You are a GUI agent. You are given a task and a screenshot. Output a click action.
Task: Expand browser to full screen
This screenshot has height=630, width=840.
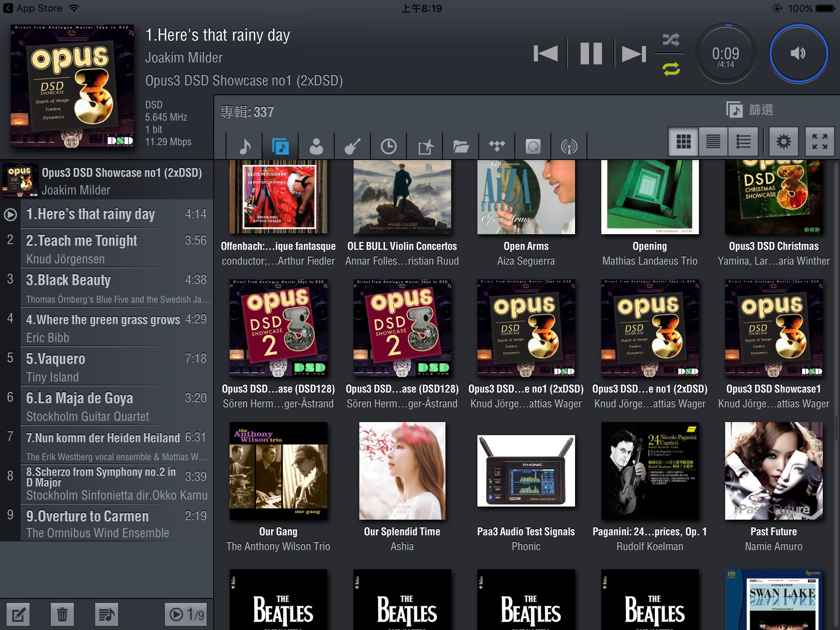pyautogui.click(x=819, y=142)
